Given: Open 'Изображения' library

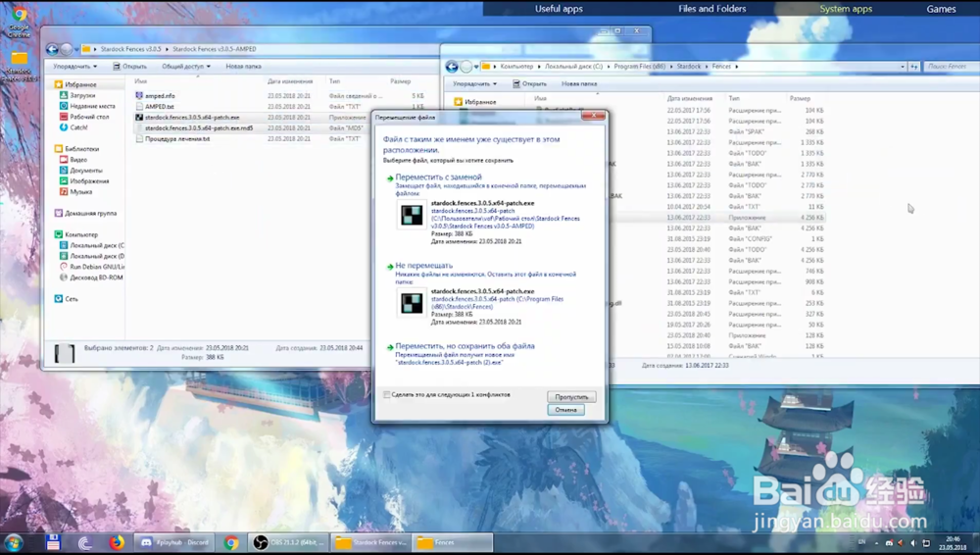Looking at the screenshot, I should tap(89, 180).
